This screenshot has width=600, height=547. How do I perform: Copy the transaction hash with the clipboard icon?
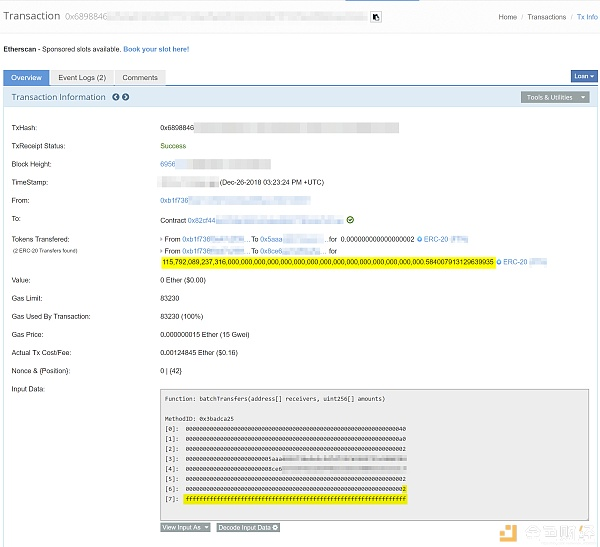pyautogui.click(x=376, y=17)
